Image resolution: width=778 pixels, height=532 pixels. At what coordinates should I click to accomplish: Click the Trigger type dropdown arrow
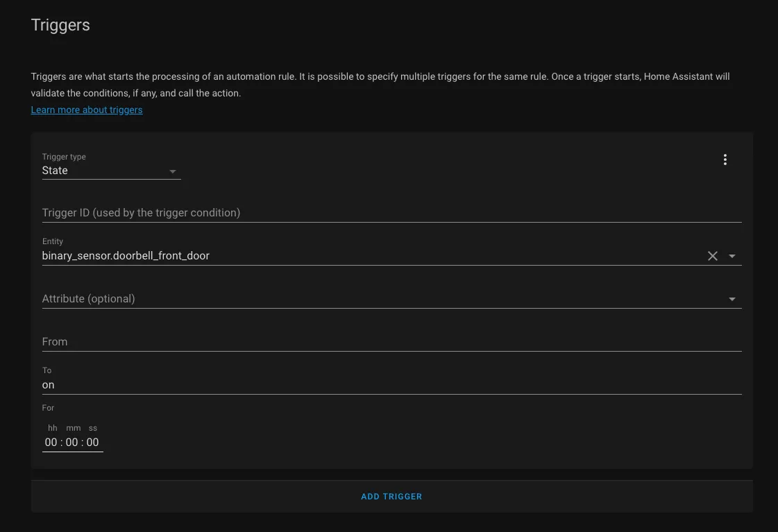tap(172, 171)
